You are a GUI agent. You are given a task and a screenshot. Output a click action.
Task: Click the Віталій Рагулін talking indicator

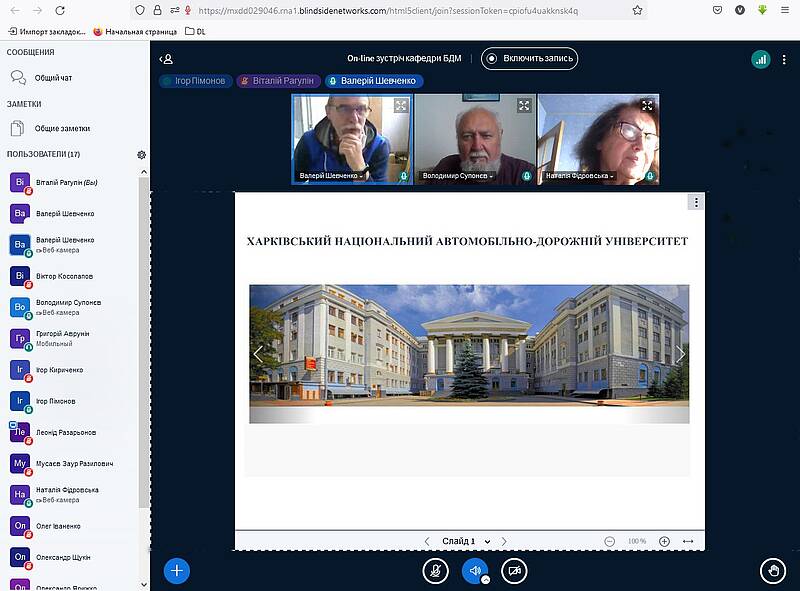(278, 81)
